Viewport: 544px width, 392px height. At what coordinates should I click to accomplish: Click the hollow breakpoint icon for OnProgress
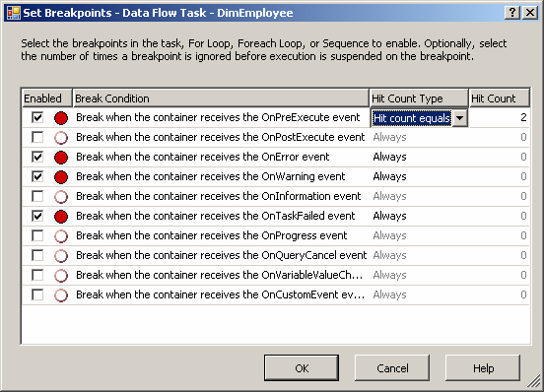61,236
